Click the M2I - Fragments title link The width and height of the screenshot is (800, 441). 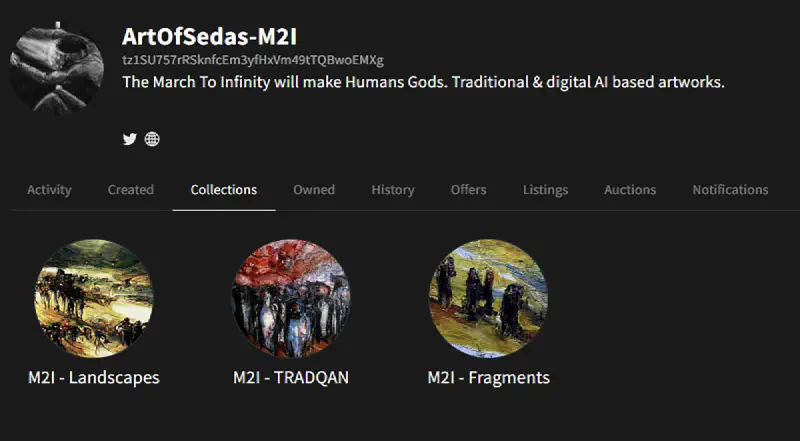489,378
